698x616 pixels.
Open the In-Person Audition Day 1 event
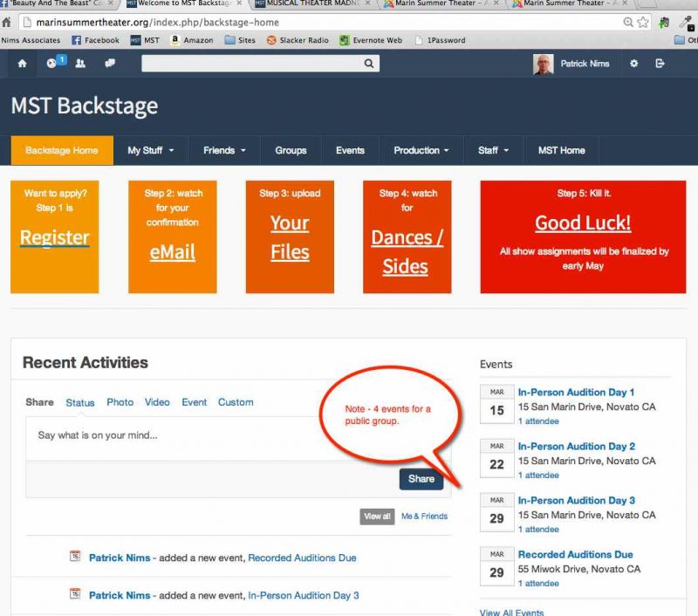click(576, 392)
